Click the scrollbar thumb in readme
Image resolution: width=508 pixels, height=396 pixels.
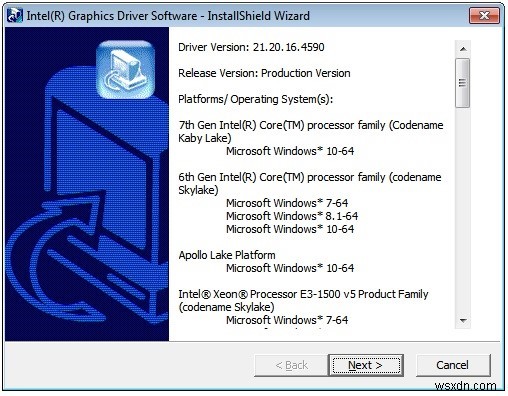pyautogui.click(x=463, y=83)
